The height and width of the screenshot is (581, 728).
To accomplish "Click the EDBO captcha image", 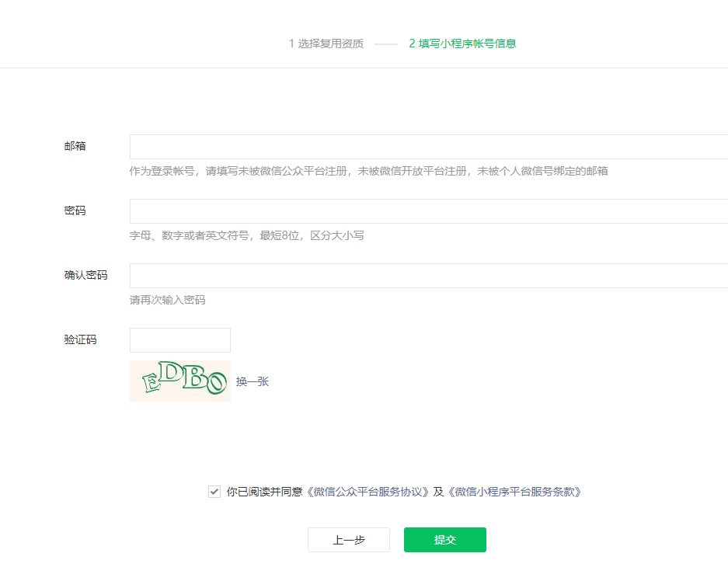I will 180,381.
